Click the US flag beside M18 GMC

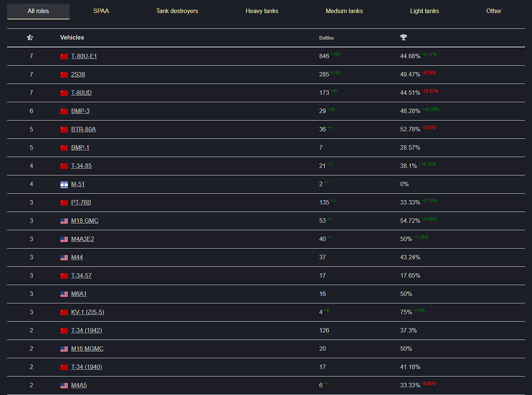point(64,221)
